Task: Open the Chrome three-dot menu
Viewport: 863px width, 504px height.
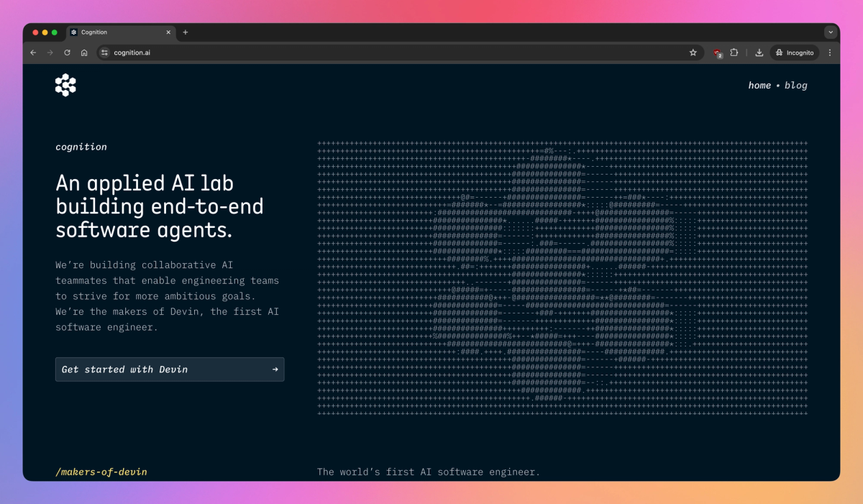Action: click(x=830, y=52)
